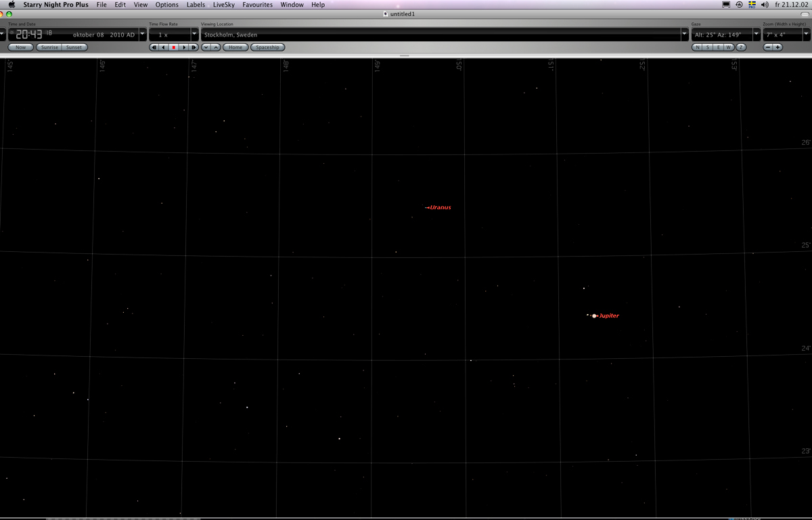Open Zoom width x height dropdown arrow
The height and width of the screenshot is (520, 812).
tap(806, 34)
